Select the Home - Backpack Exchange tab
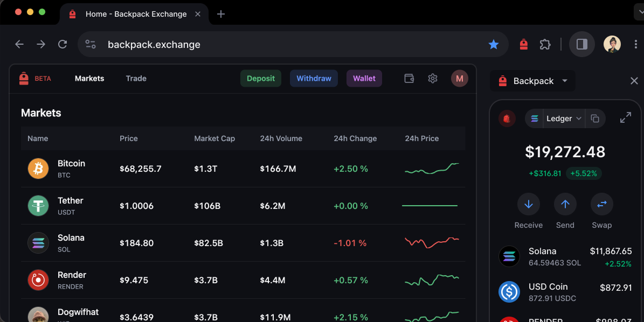Image resolution: width=644 pixels, height=322 pixels. click(134, 14)
